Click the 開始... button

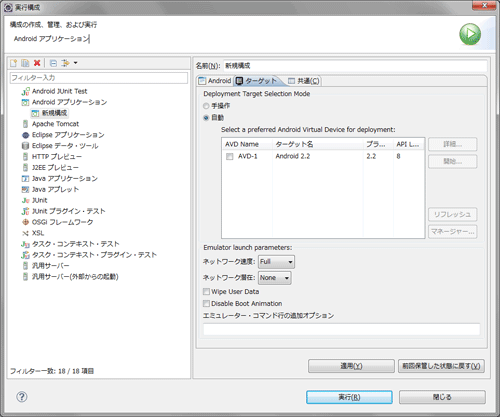point(453,162)
